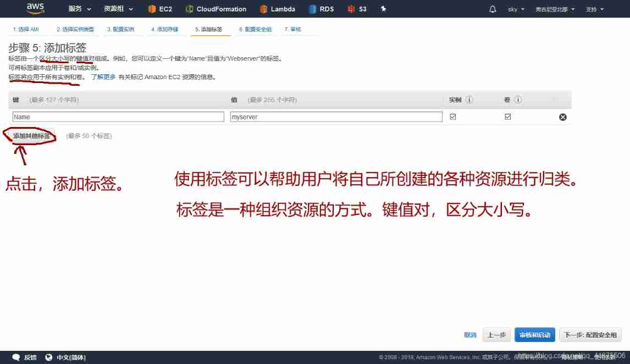Viewport: 630px width, 364px height.
Task: Open the RDS service shortcut
Action: point(321,9)
